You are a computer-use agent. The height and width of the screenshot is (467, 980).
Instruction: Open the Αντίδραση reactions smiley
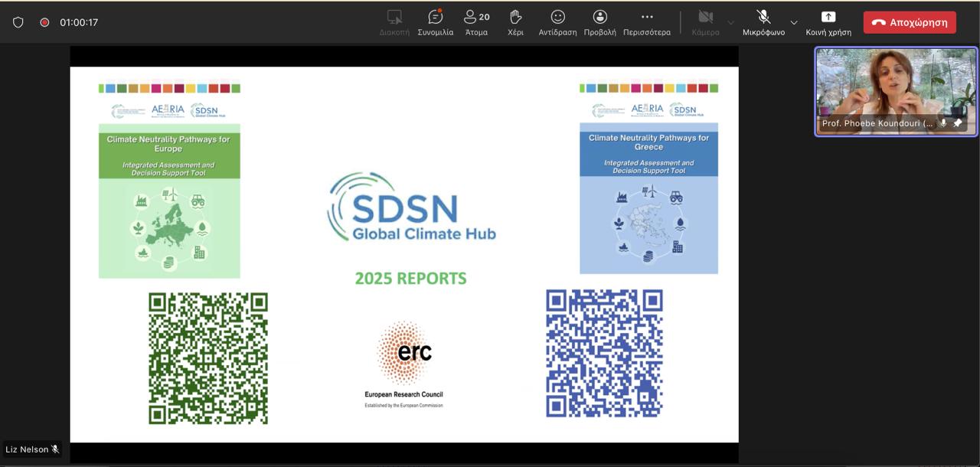tap(557, 18)
